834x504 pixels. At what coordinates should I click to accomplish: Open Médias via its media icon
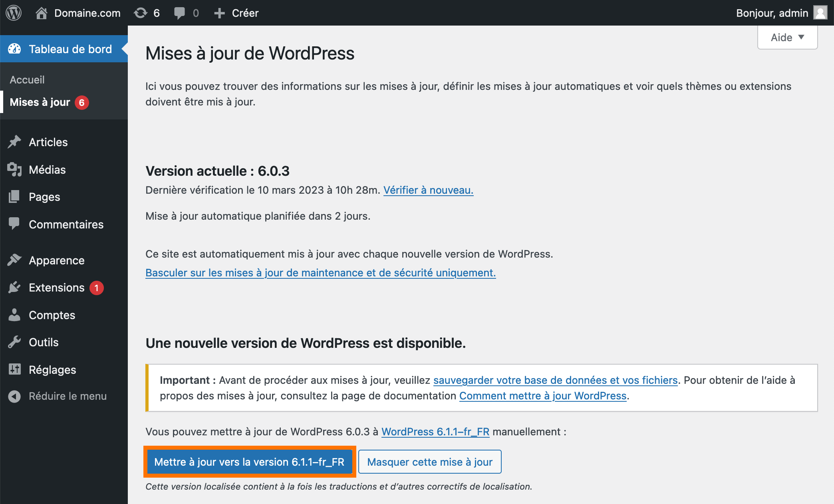[15, 169]
